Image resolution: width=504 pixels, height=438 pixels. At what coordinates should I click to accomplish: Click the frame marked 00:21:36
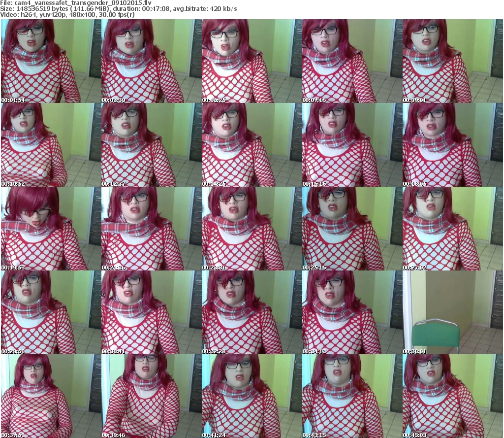tap(151, 229)
